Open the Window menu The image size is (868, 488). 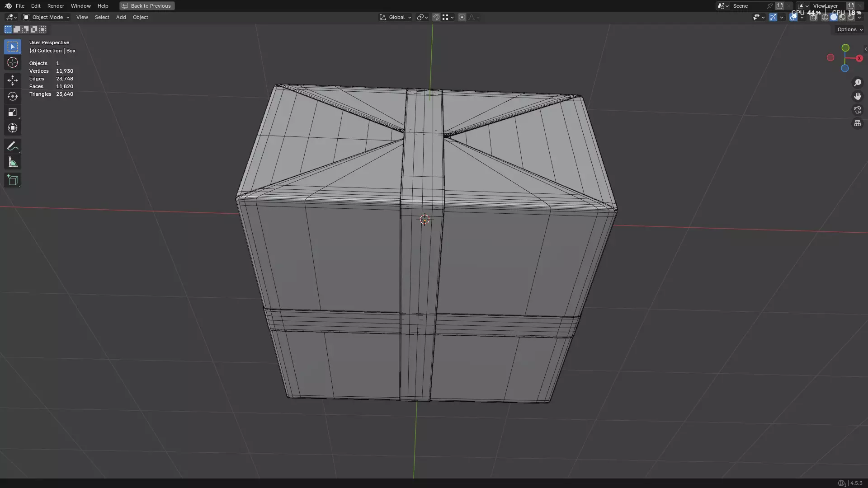(80, 6)
